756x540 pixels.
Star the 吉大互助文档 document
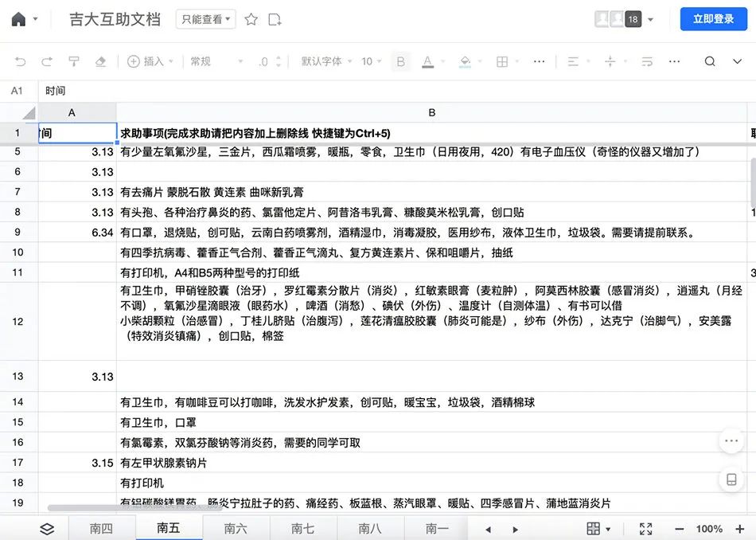tap(251, 19)
